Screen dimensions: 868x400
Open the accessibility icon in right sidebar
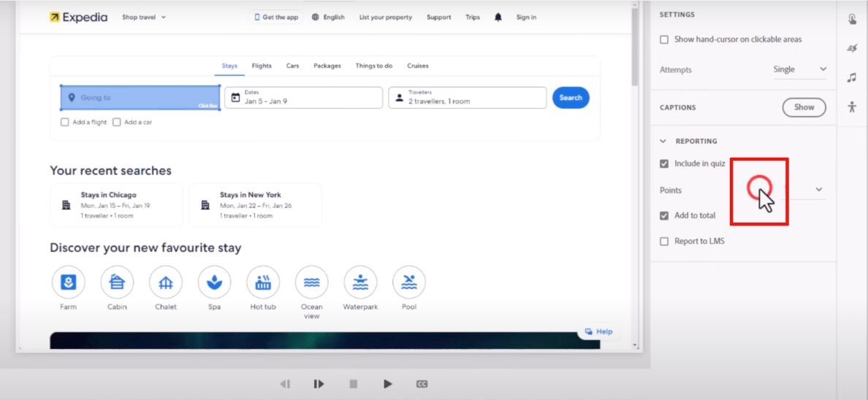pyautogui.click(x=852, y=107)
